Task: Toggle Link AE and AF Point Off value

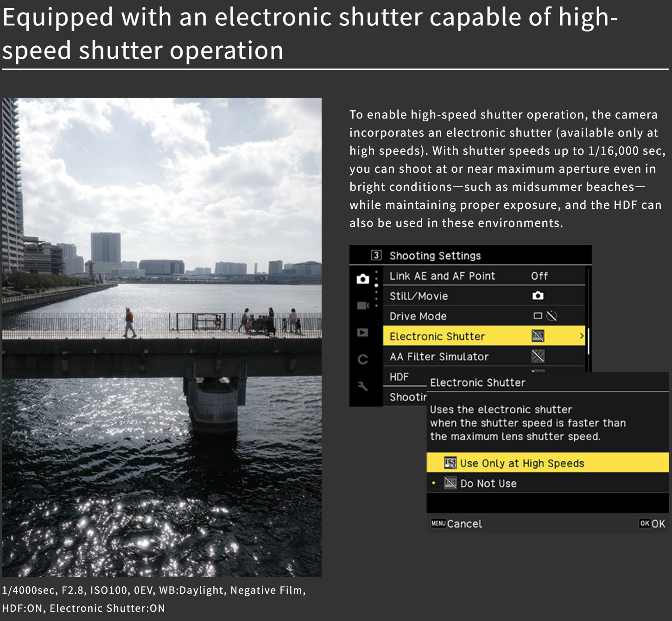Action: tap(539, 276)
